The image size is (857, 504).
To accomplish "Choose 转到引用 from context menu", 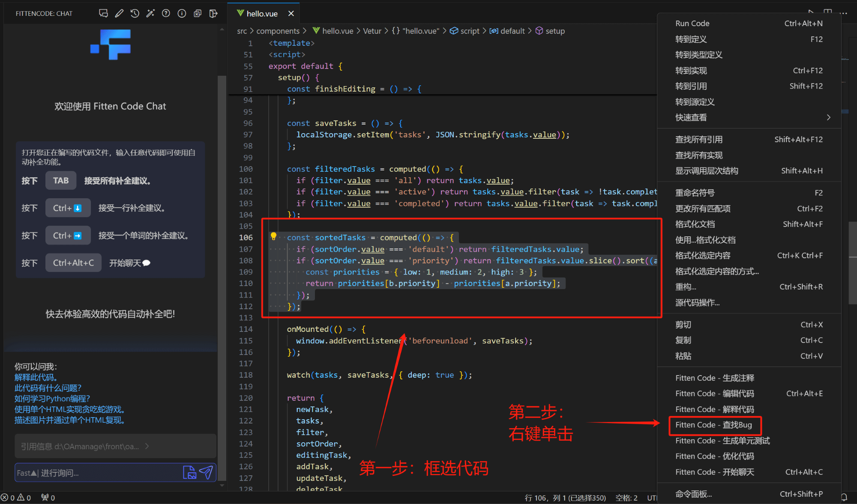I will tap(749, 86).
